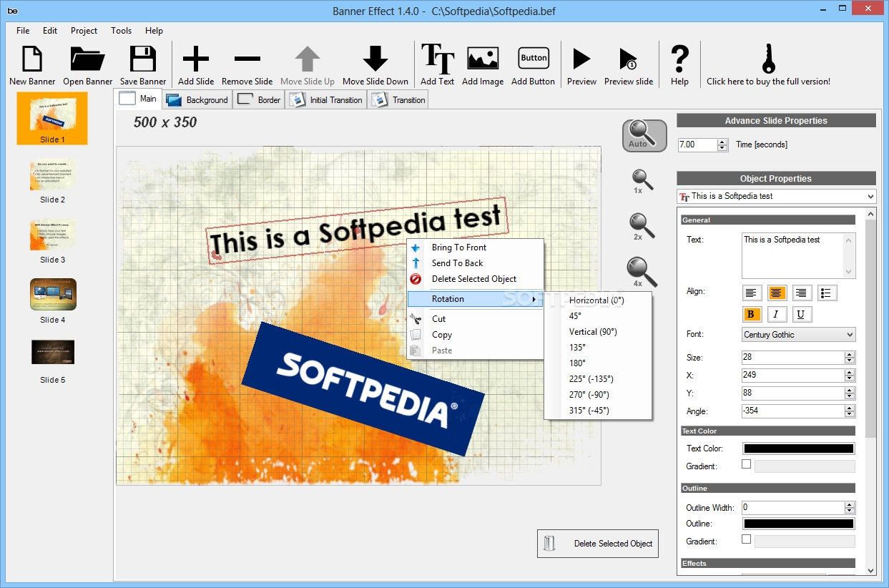The height and width of the screenshot is (588, 889).
Task: Click the Time seconds stepper
Action: coord(723,144)
